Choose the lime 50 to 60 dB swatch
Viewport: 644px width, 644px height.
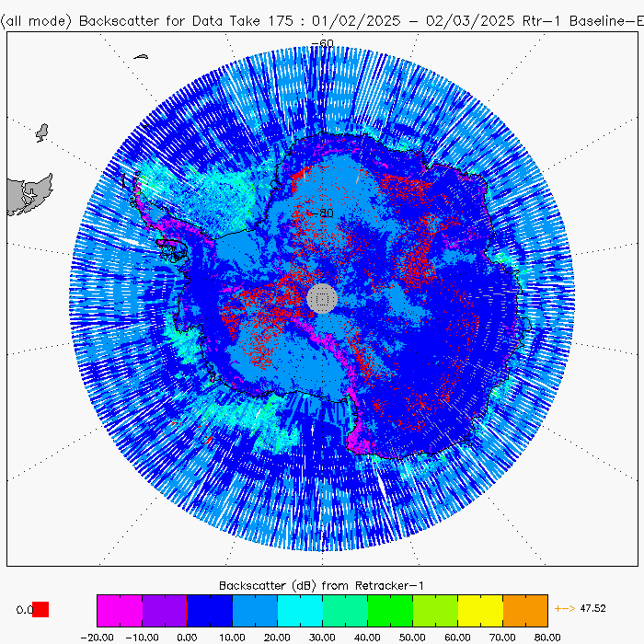click(x=436, y=610)
